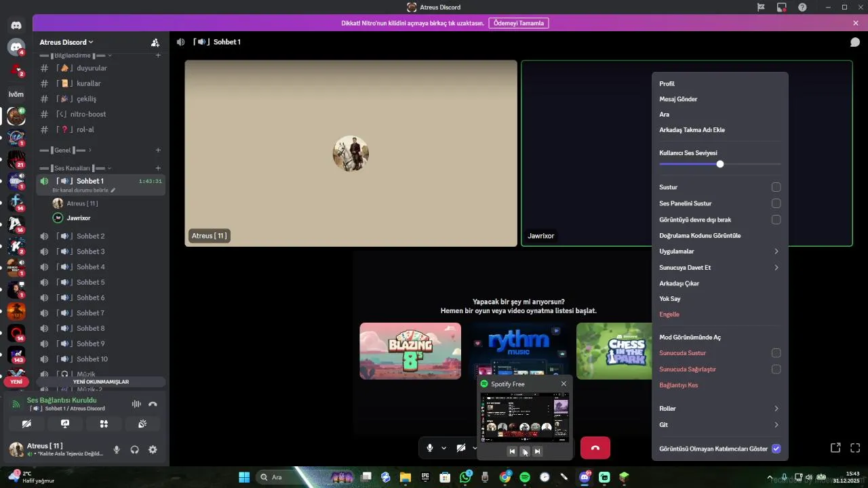Skip to previous track in Spotify preview
868x488 pixels.
tap(512, 451)
